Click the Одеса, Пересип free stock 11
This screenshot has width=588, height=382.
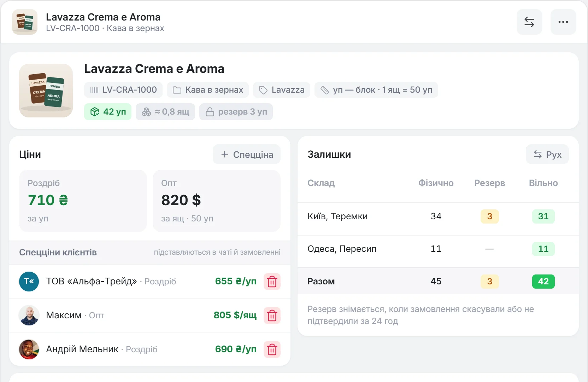543,249
